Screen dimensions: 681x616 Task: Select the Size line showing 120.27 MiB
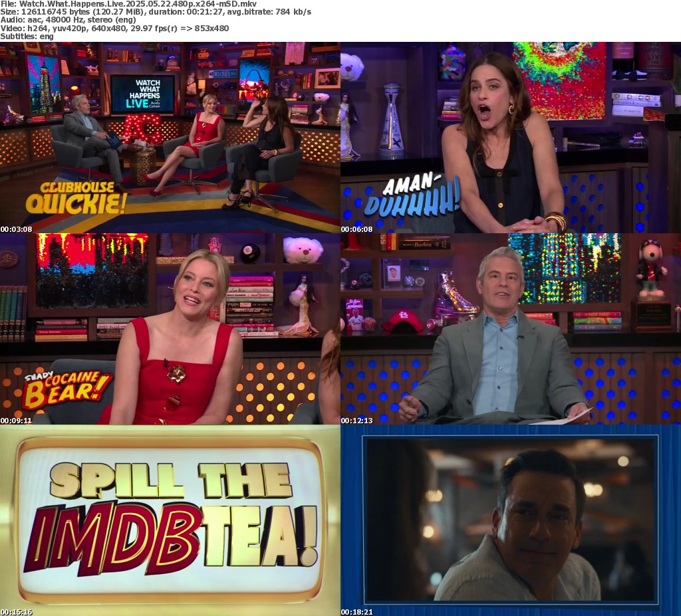(x=156, y=12)
